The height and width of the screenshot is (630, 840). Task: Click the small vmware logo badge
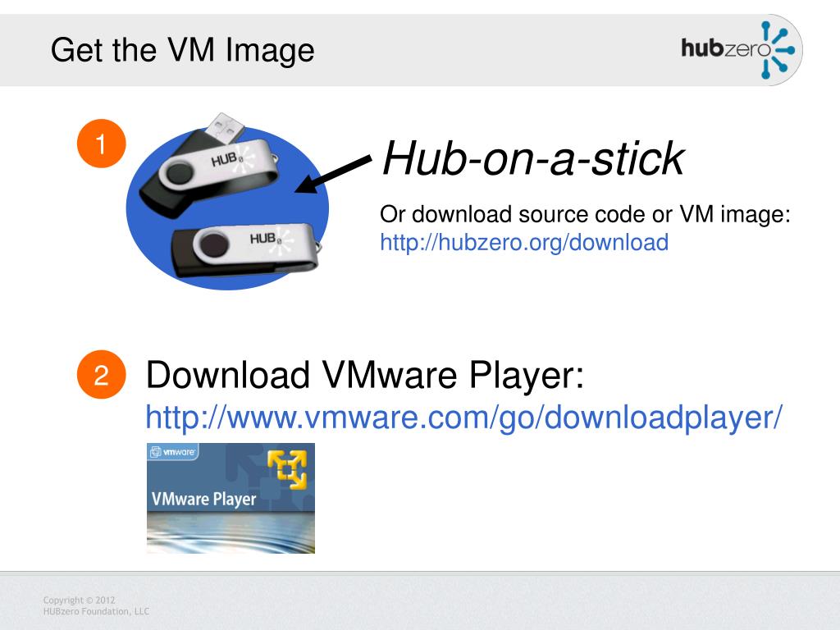point(173,452)
